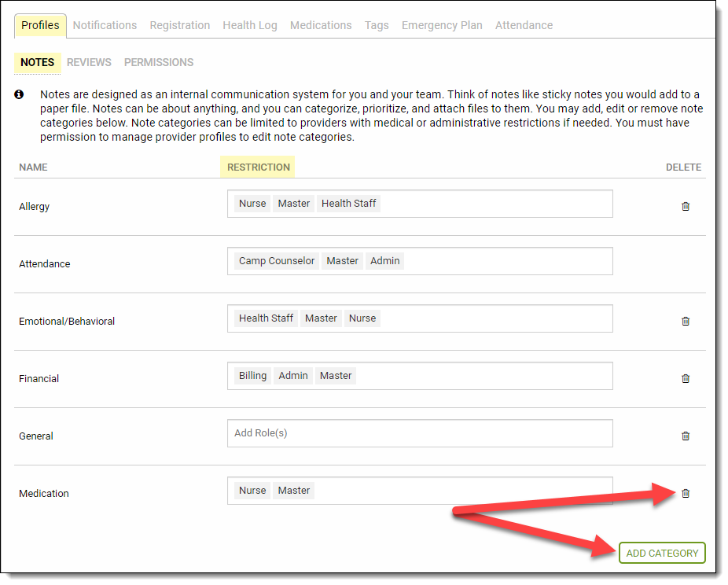
Task: Open the Allergy restriction role selector
Action: 495,204
